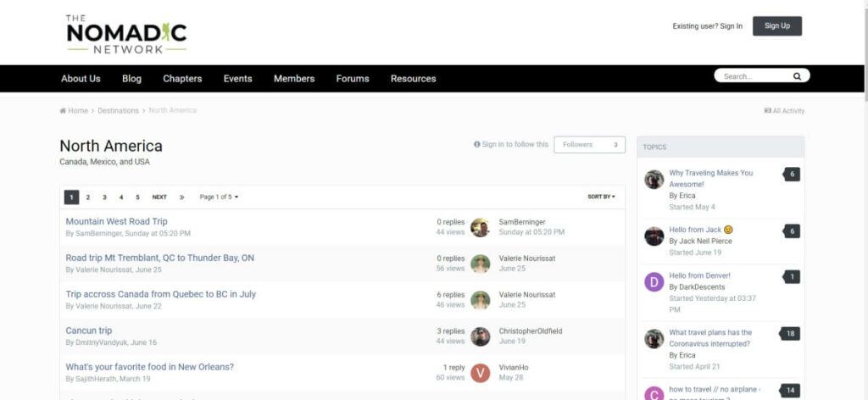This screenshot has height=400, width=868.
Task: Open Mountain West Road Trip topic
Action: [x=116, y=221]
